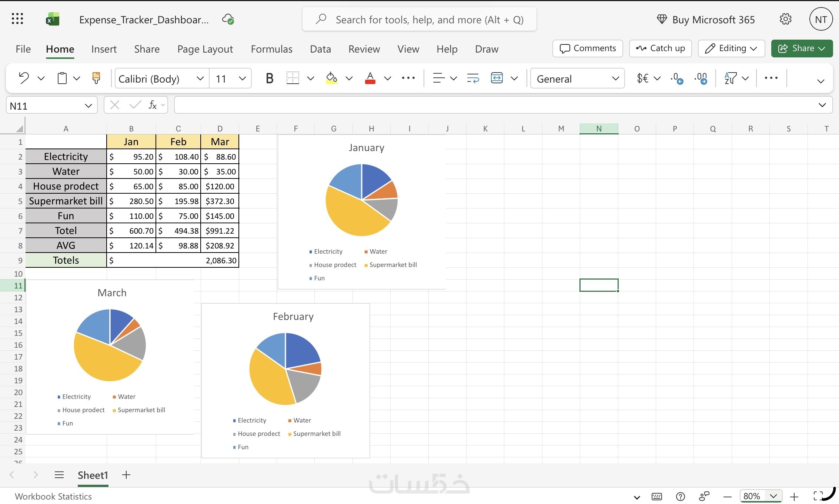The height and width of the screenshot is (504, 839).
Task: Open the Editing mode switcher
Action: point(731,49)
